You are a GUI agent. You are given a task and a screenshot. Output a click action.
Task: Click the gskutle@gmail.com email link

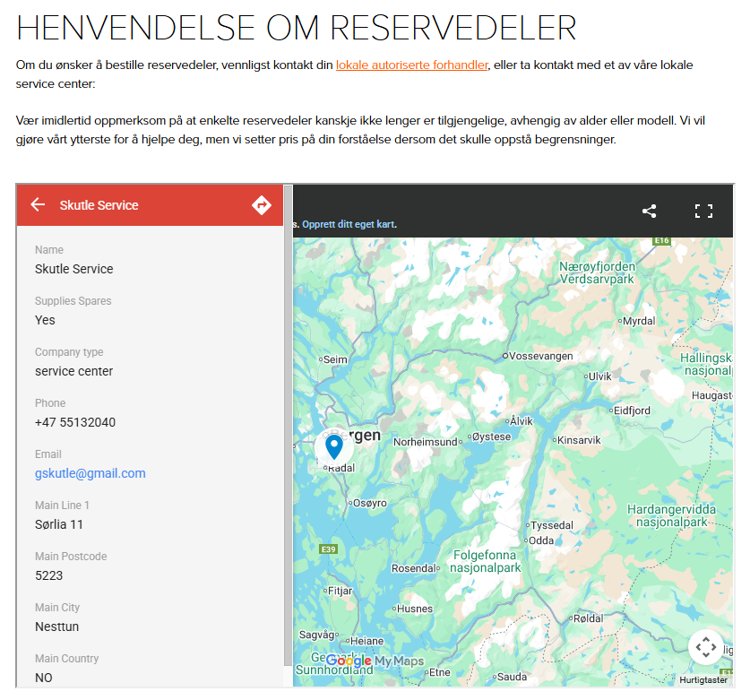click(x=90, y=473)
